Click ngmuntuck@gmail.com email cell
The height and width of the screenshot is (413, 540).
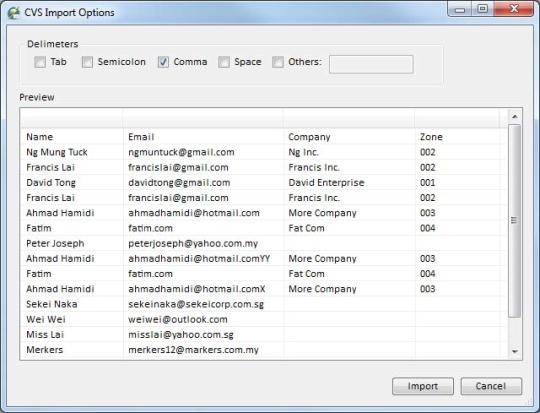(204, 152)
